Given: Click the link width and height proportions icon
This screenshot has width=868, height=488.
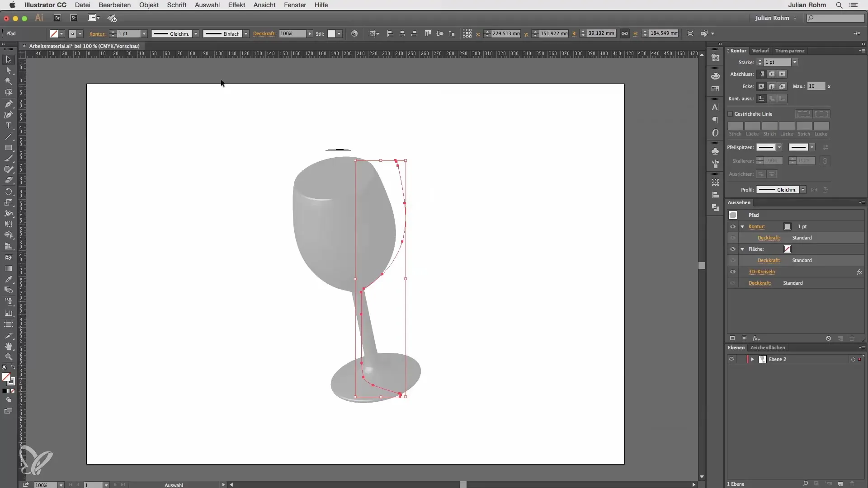Looking at the screenshot, I should [624, 33].
